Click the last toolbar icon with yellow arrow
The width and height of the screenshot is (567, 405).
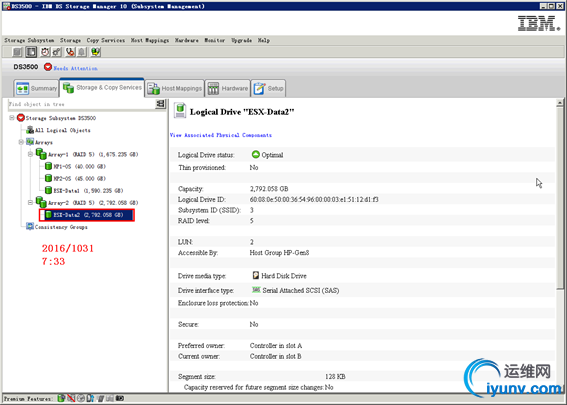point(95,52)
